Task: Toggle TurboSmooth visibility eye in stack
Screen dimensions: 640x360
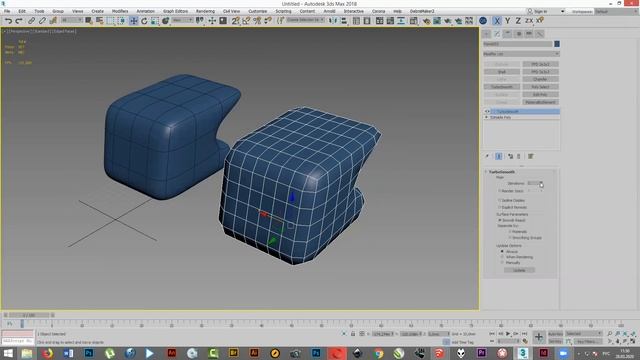Action: (x=487, y=111)
